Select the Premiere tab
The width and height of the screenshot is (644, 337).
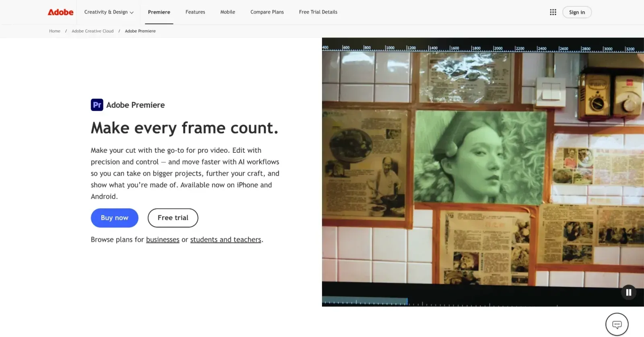tap(159, 12)
